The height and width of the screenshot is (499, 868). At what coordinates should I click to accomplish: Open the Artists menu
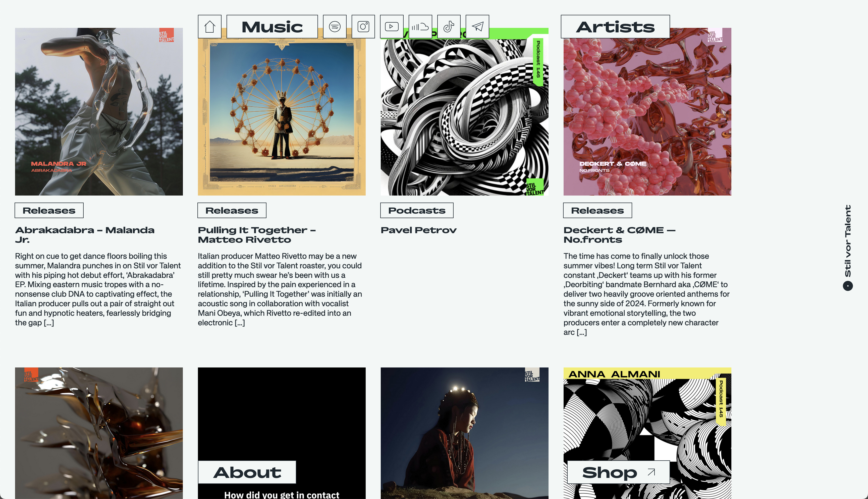point(615,27)
